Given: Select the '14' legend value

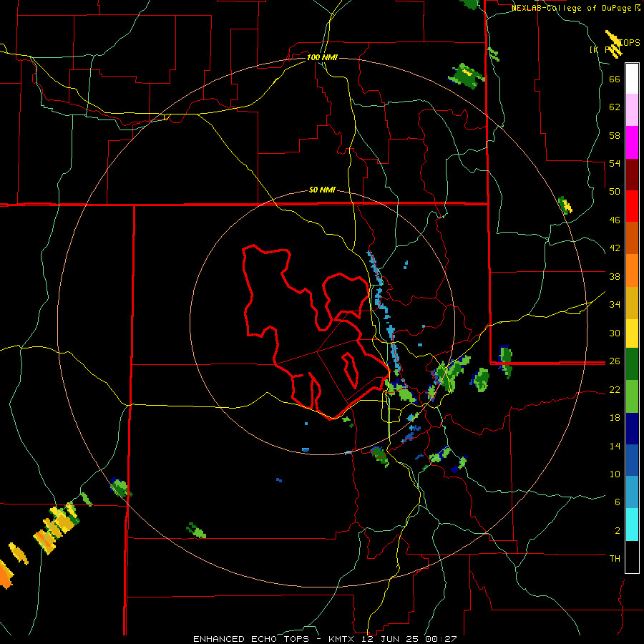Looking at the screenshot, I should [615, 446].
